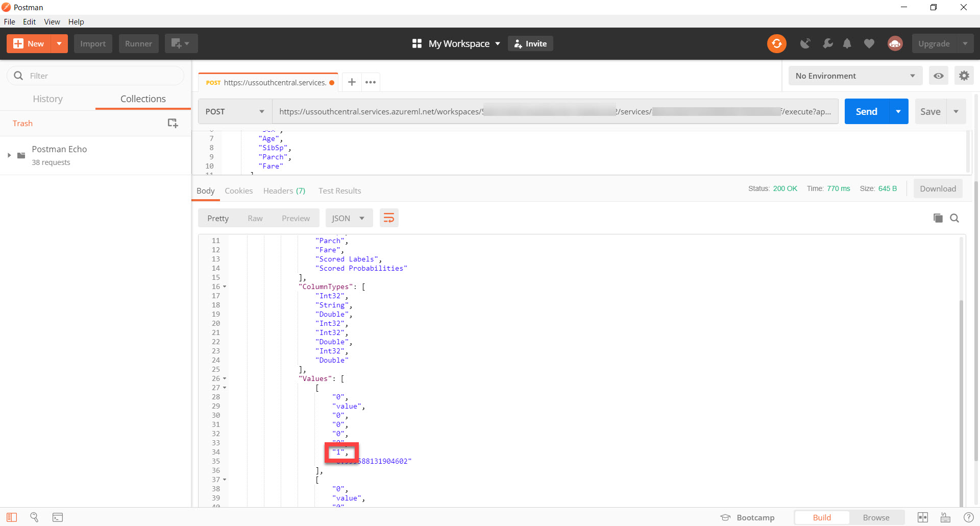Open the Save options dropdown arrow
The width and height of the screenshot is (980, 526).
pyautogui.click(x=956, y=111)
